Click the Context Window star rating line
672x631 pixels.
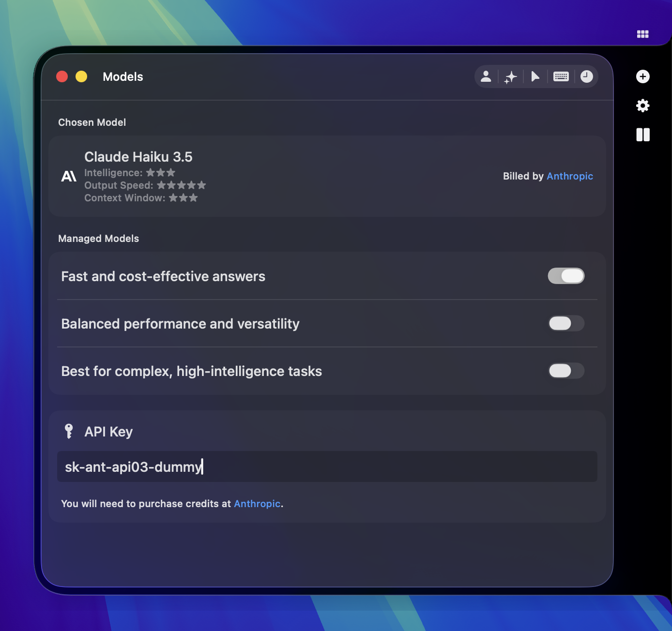coord(141,198)
